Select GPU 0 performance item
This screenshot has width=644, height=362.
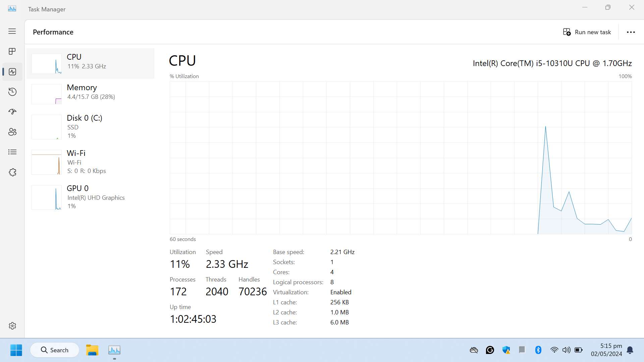click(x=91, y=197)
